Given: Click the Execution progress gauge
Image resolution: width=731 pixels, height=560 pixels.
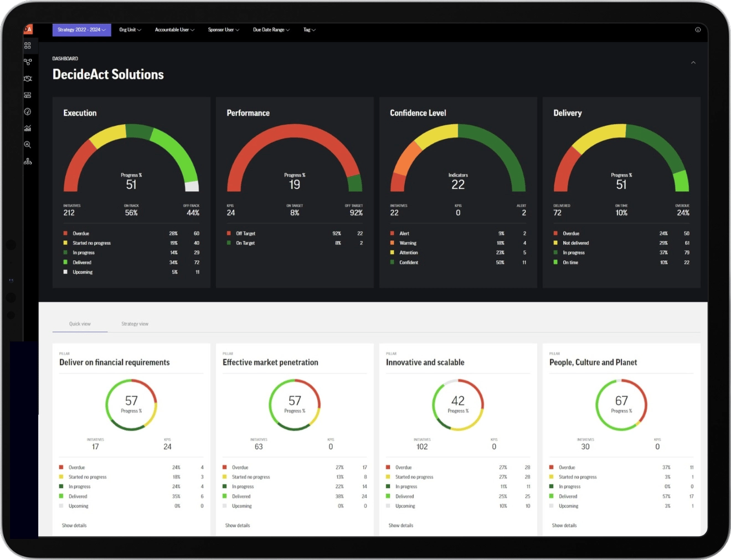Looking at the screenshot, I should [131, 158].
